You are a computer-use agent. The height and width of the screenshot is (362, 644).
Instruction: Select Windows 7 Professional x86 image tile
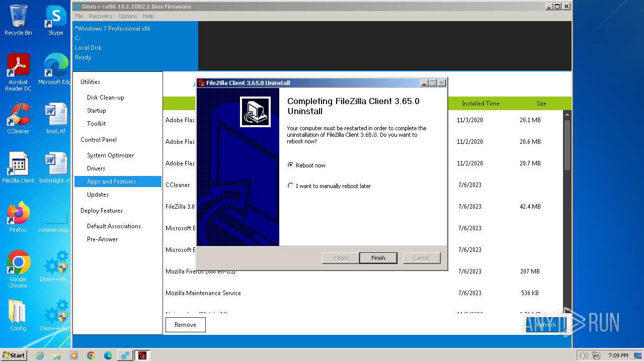[135, 45]
